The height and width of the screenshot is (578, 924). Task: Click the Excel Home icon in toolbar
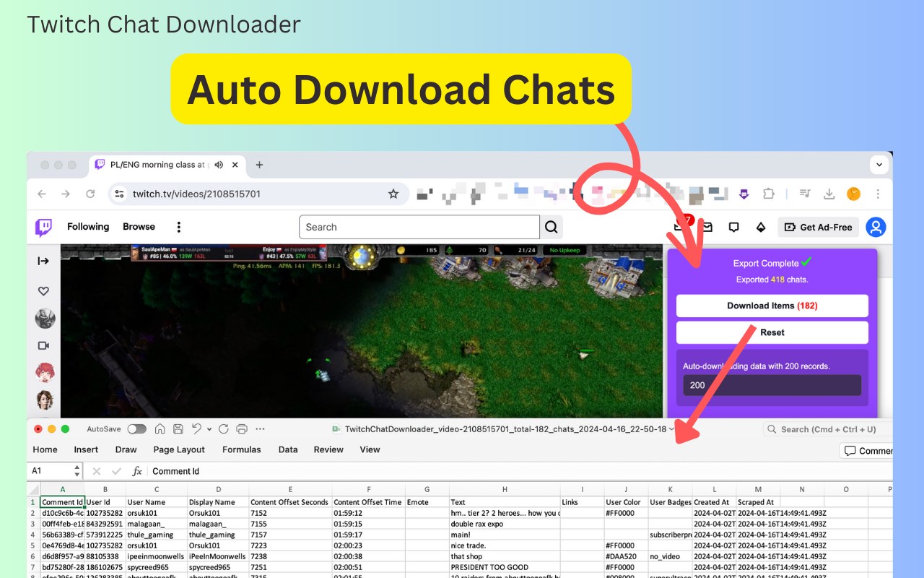(x=160, y=429)
